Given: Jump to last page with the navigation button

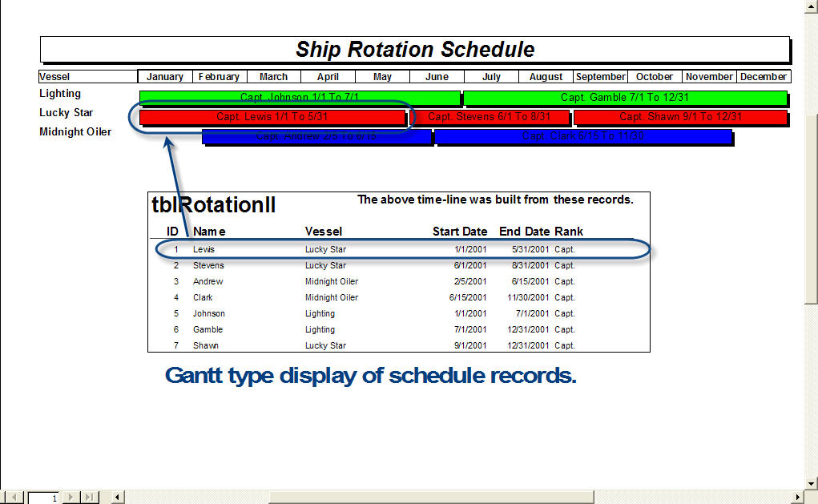Looking at the screenshot, I should [x=89, y=498].
